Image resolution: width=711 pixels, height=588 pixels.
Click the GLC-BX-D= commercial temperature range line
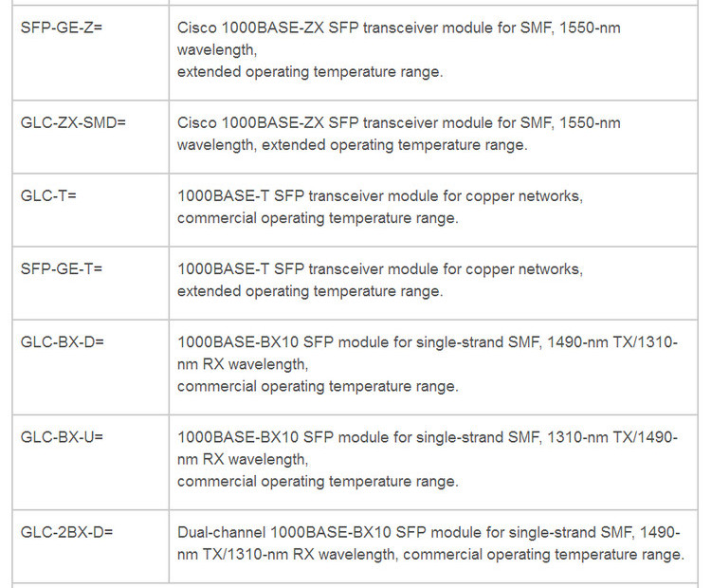click(317, 386)
